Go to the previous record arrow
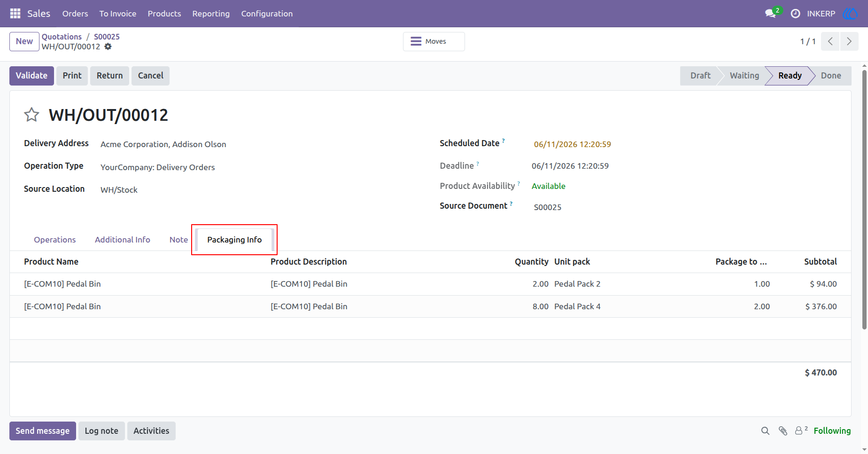 pos(830,41)
